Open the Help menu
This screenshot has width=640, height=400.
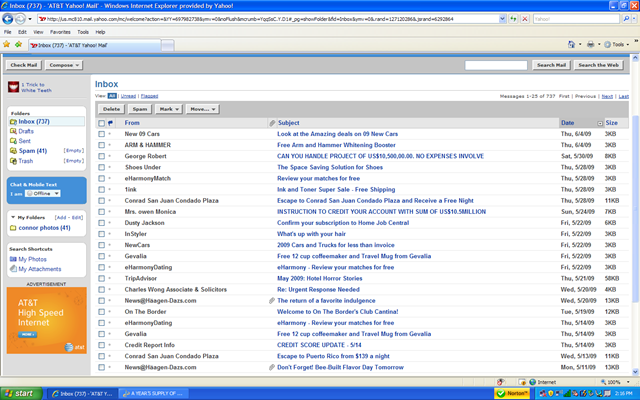100,32
